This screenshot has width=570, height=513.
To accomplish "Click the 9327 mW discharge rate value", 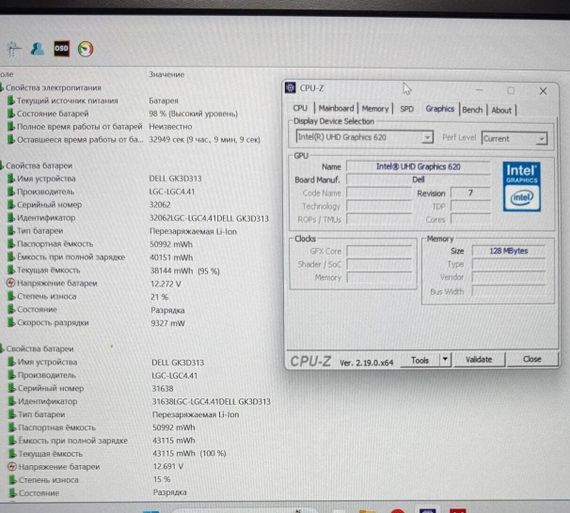I will tap(168, 323).
